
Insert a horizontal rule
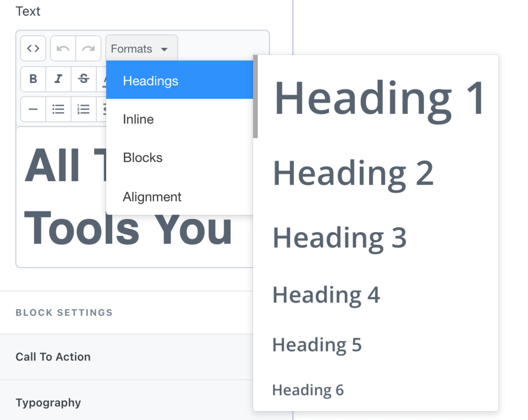[x=32, y=109]
